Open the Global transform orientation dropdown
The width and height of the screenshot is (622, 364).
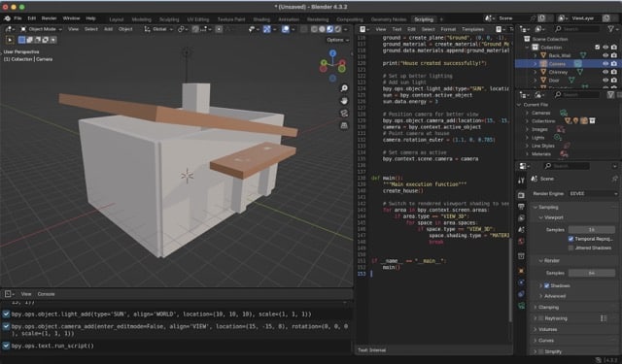point(158,29)
